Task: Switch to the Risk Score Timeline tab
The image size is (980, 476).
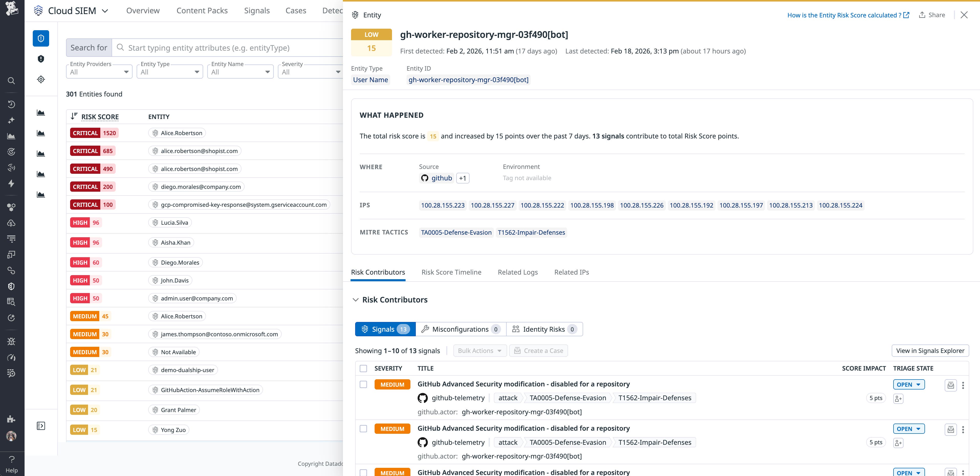Action: coord(451,272)
